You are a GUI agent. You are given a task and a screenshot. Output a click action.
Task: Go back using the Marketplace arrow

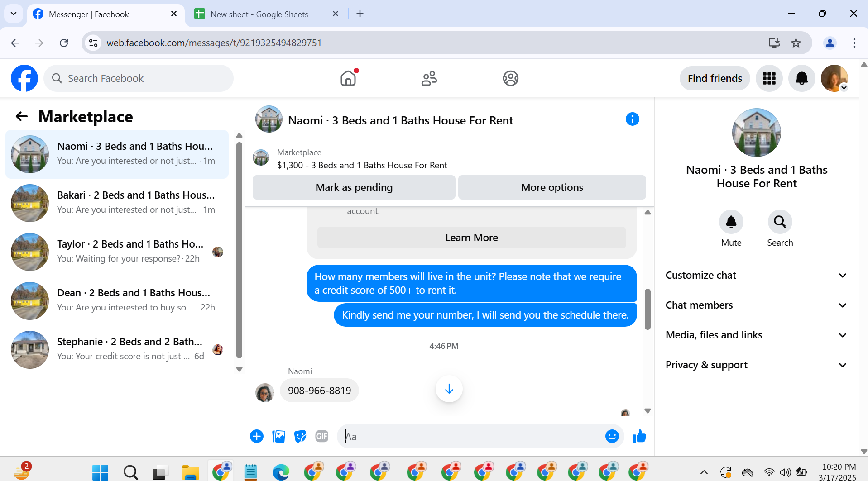tap(22, 117)
